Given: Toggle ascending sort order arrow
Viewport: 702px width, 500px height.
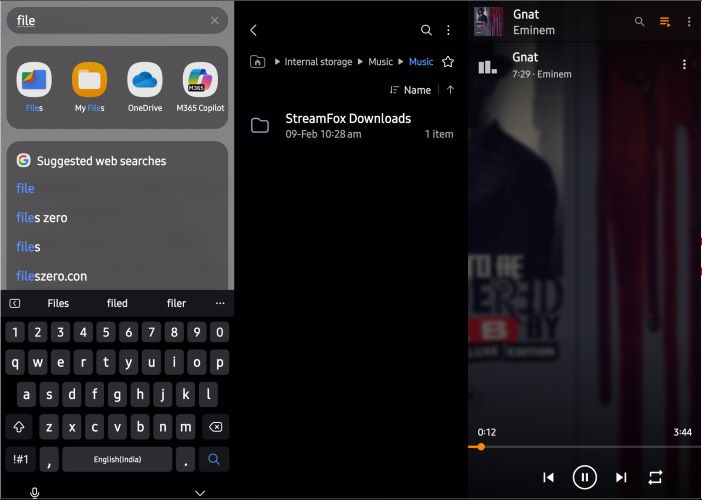Looking at the screenshot, I should click(450, 90).
